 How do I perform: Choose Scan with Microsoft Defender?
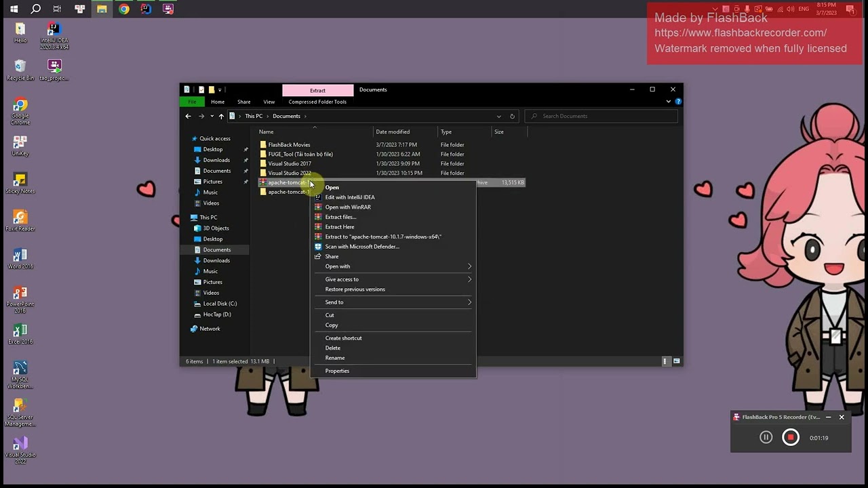click(393, 247)
